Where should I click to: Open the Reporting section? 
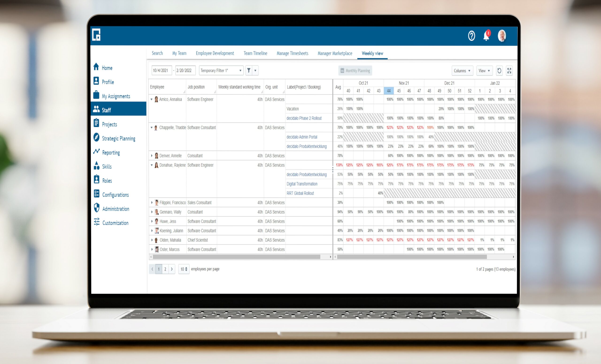click(111, 153)
